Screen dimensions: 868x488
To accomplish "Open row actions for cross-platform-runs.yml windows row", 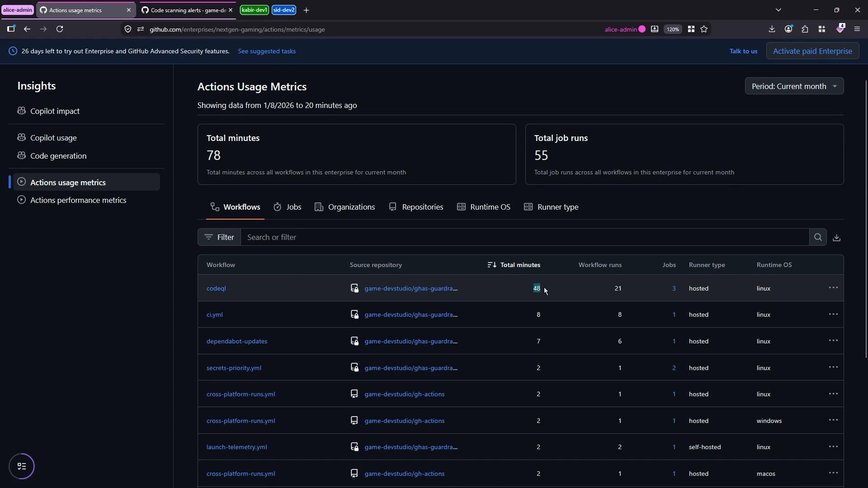I will click(x=834, y=420).
